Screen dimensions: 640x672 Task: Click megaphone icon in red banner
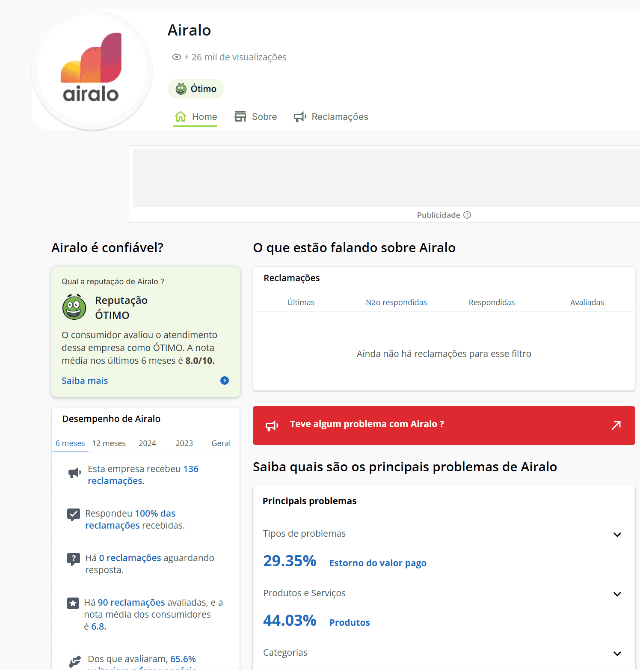point(272,425)
